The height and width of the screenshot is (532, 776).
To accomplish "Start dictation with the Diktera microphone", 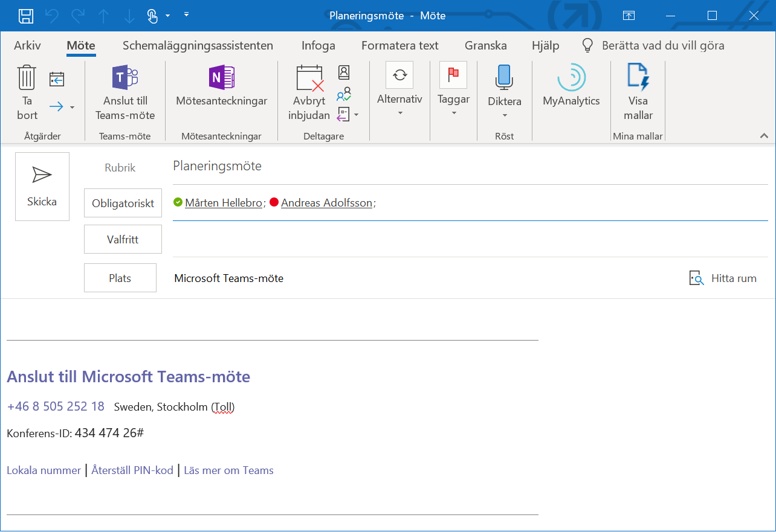I will coord(504,77).
